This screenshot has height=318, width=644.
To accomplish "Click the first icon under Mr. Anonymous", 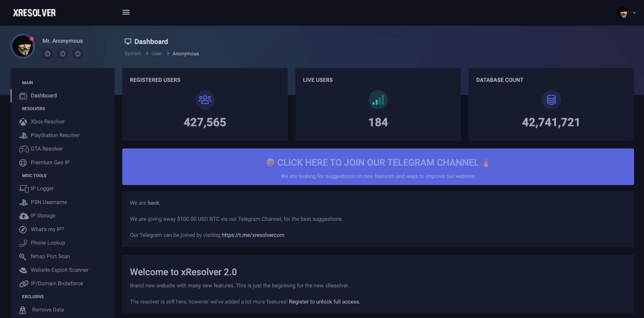I will pyautogui.click(x=48, y=54).
